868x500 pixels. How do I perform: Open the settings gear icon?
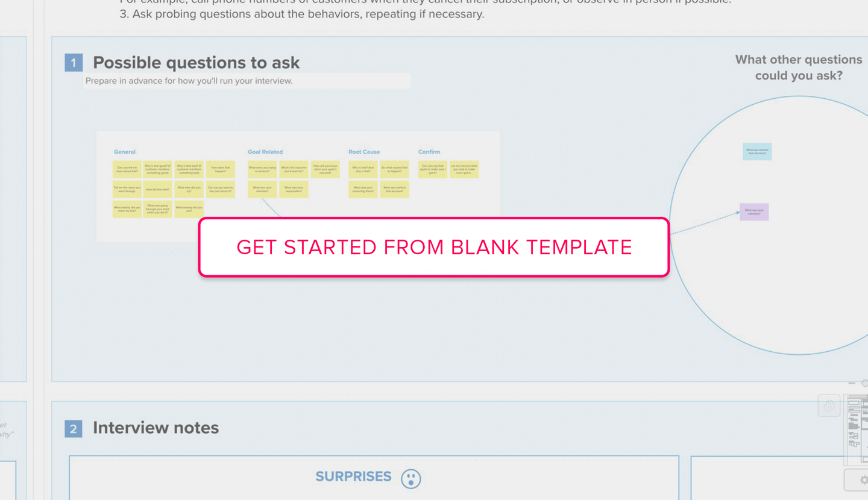pos(863,480)
